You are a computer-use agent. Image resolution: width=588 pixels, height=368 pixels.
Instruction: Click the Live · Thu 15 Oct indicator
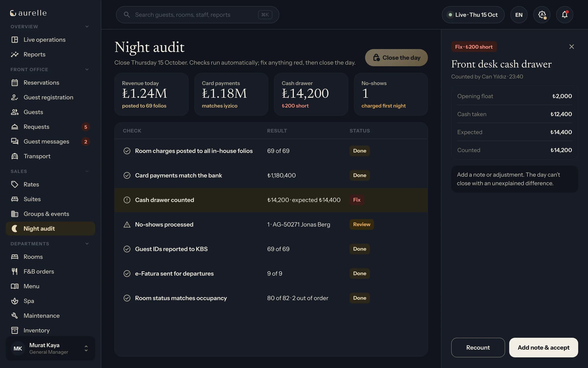pyautogui.click(x=473, y=15)
